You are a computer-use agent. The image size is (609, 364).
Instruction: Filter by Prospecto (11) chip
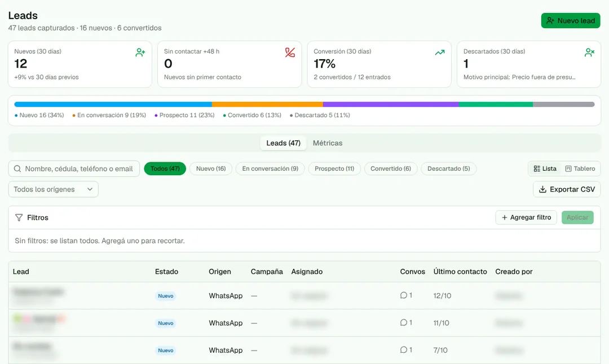(334, 169)
